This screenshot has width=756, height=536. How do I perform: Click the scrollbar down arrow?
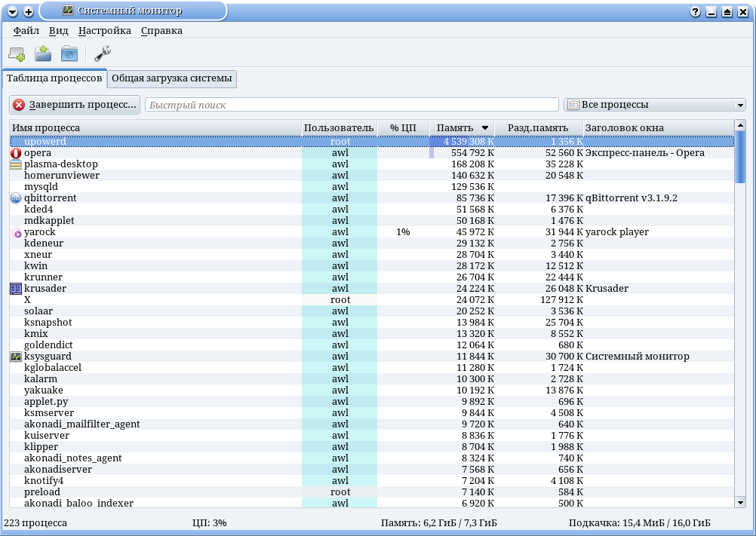pyautogui.click(x=740, y=502)
